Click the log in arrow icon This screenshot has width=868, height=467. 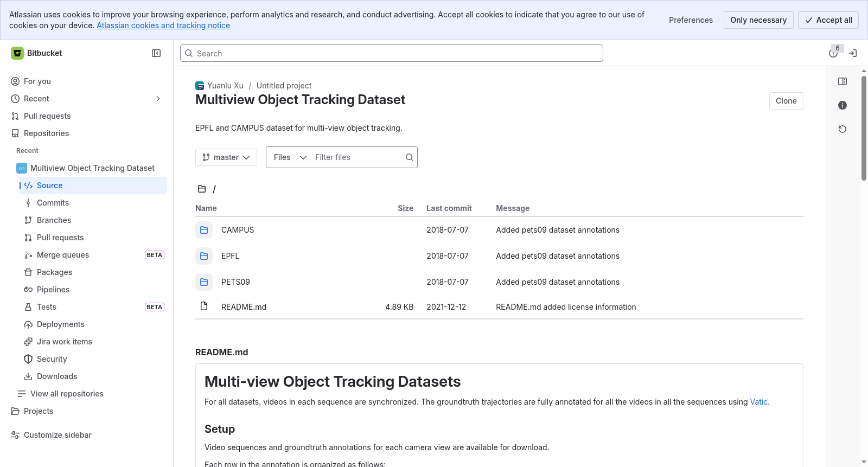pyautogui.click(x=853, y=53)
